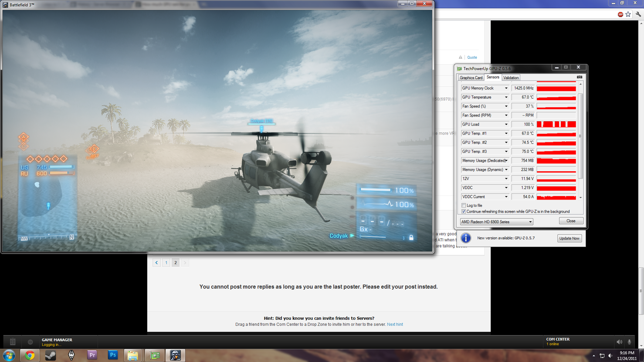Open COM CENTER in Battlelog bar
Viewport: 644px width, 362px height.
point(558,339)
